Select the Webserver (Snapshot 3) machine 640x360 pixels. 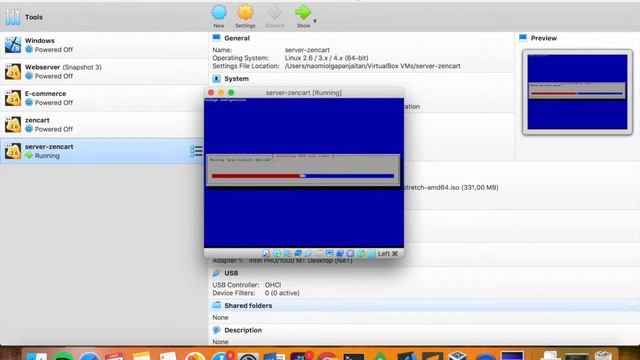pyautogui.click(x=104, y=71)
